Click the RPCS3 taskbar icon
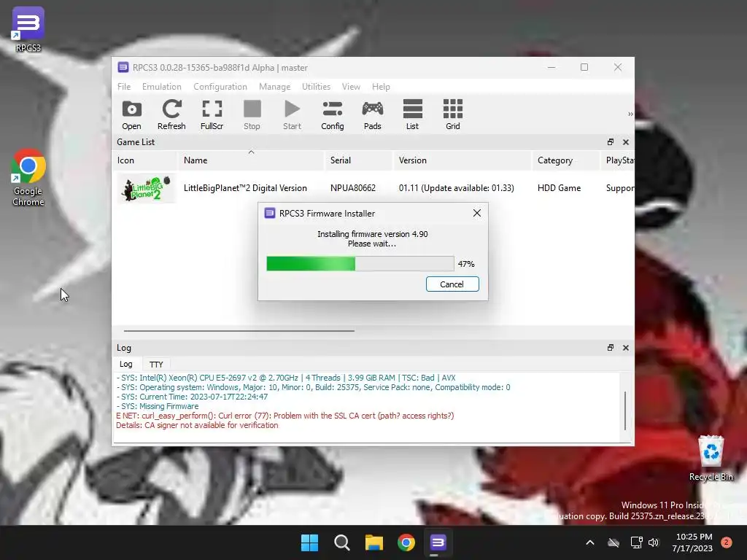 click(x=438, y=542)
